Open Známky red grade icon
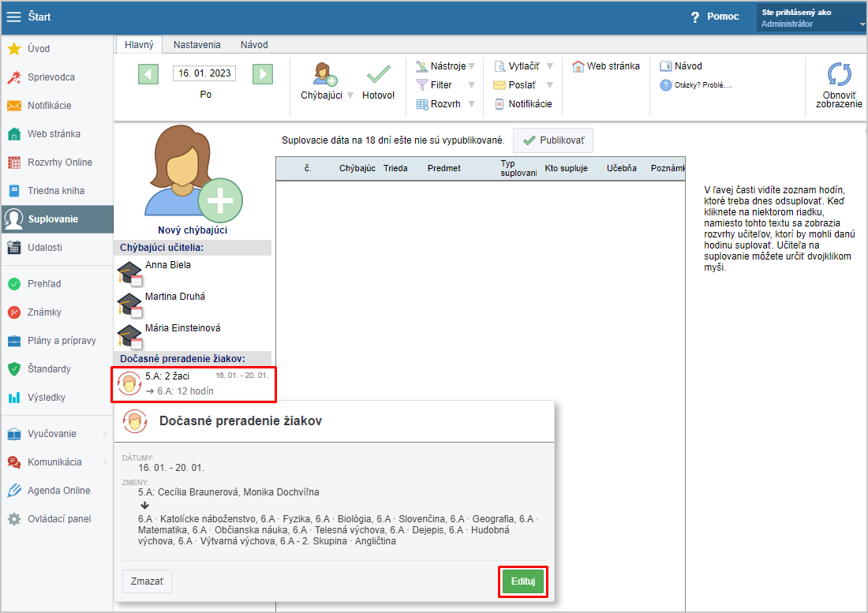 click(14, 312)
